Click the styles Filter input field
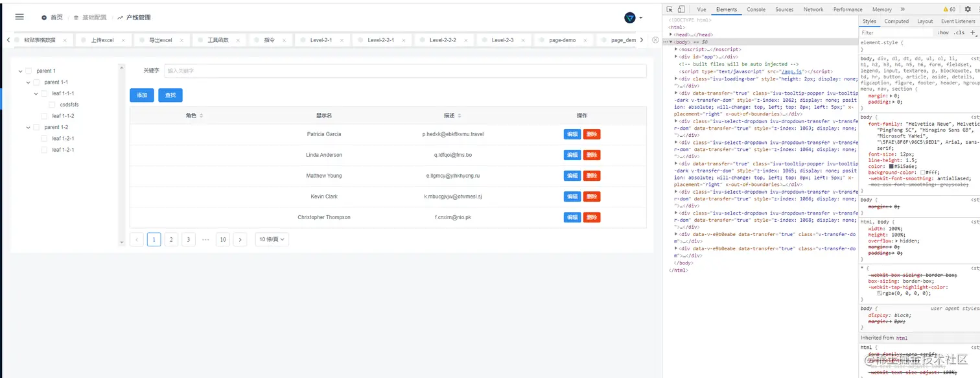Image resolution: width=980 pixels, height=378 pixels. point(897,32)
